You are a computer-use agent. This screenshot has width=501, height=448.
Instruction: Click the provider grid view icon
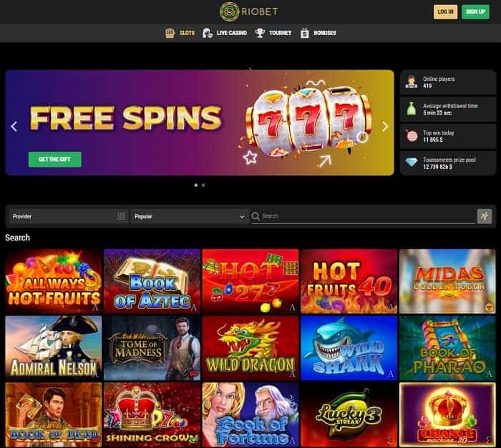(121, 216)
